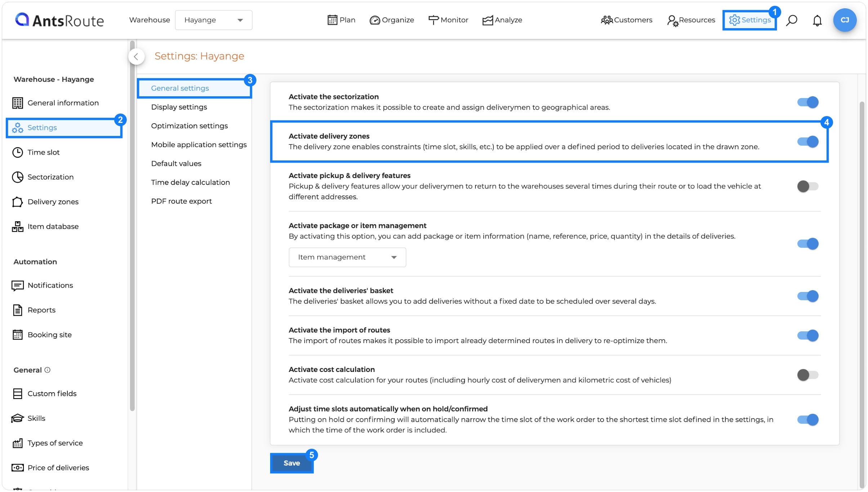
Task: Go to Sectorization in sidebar
Action: [x=50, y=177]
